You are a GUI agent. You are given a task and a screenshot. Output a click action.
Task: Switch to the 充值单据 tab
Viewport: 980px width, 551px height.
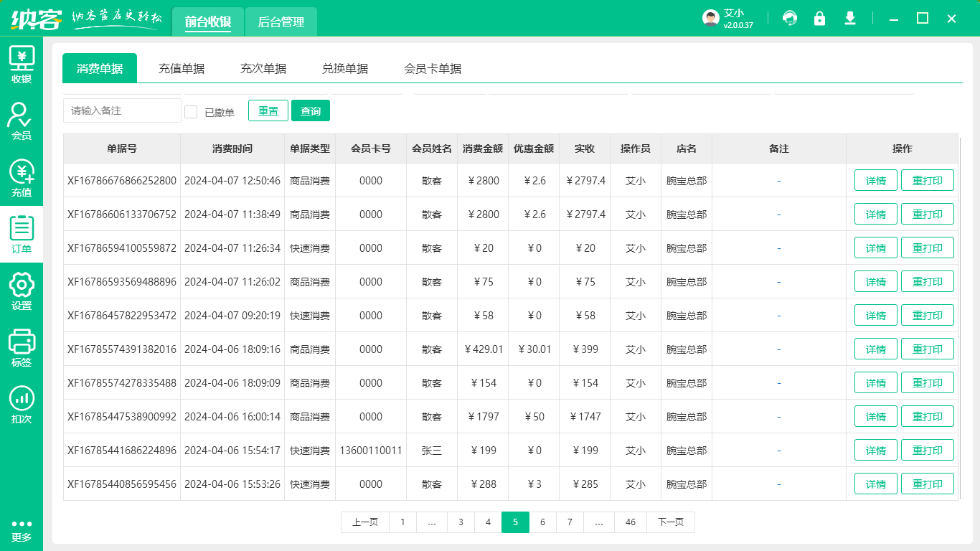[181, 68]
